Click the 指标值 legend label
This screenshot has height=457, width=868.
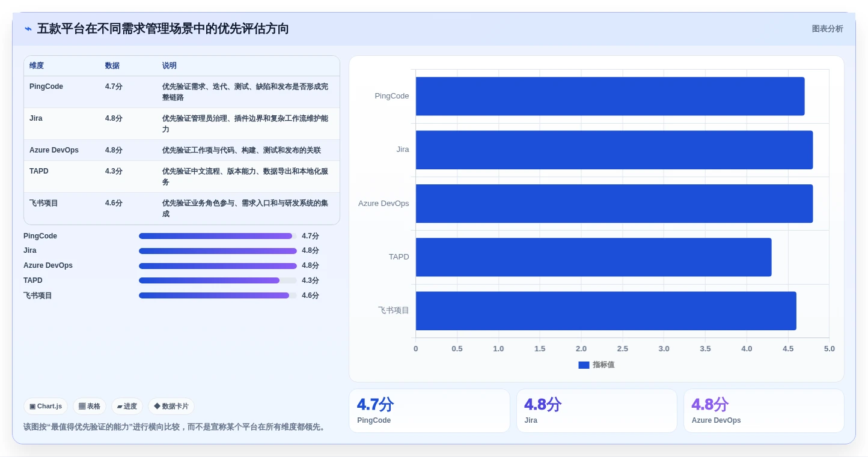pyautogui.click(x=604, y=365)
